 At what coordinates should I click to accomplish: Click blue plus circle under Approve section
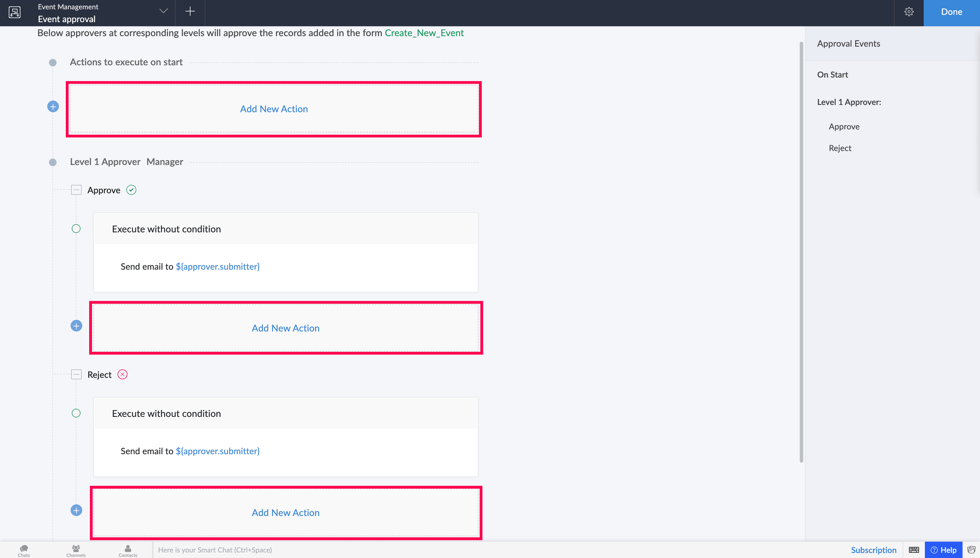pyautogui.click(x=76, y=326)
